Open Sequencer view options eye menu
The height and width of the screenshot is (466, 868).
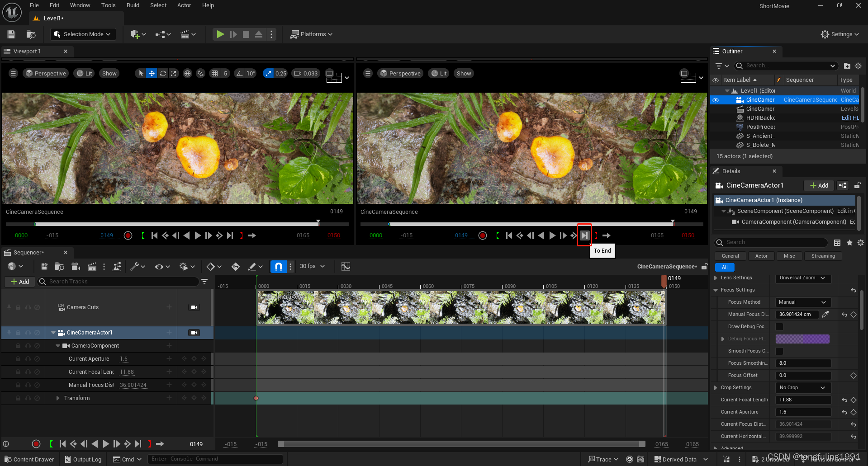tap(162, 267)
